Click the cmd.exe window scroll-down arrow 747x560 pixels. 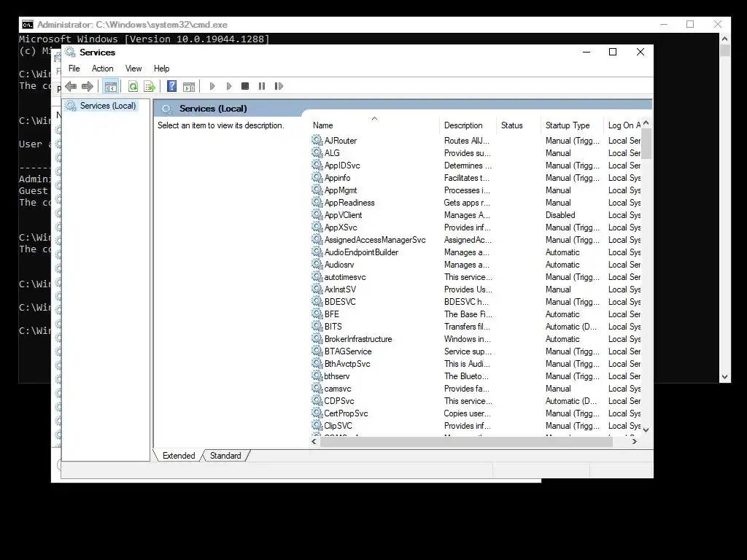[x=724, y=377]
